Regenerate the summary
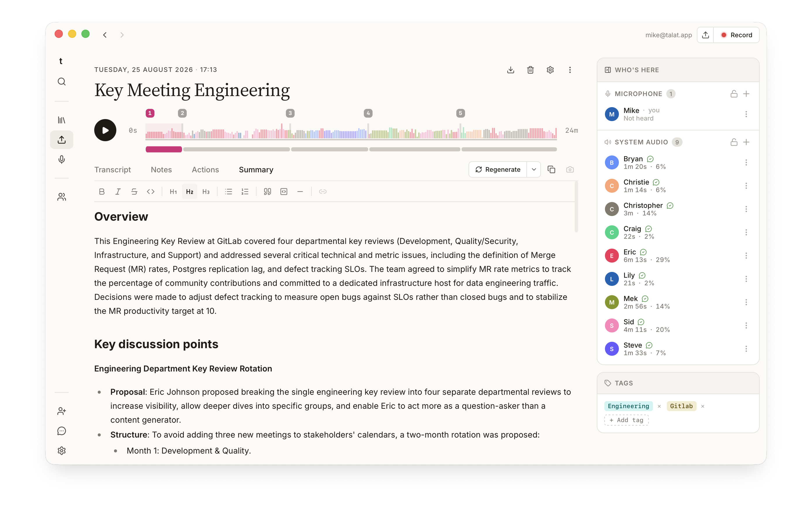The width and height of the screenshot is (812, 508). click(x=498, y=170)
